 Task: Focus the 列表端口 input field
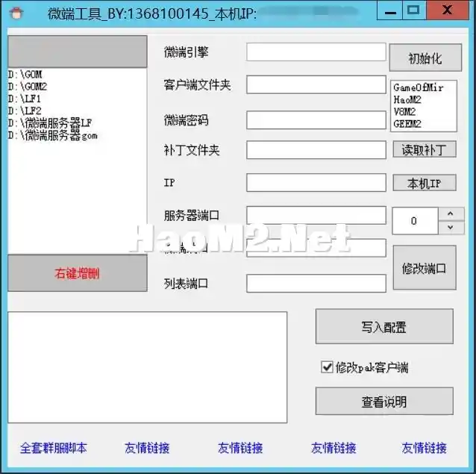[316, 284]
